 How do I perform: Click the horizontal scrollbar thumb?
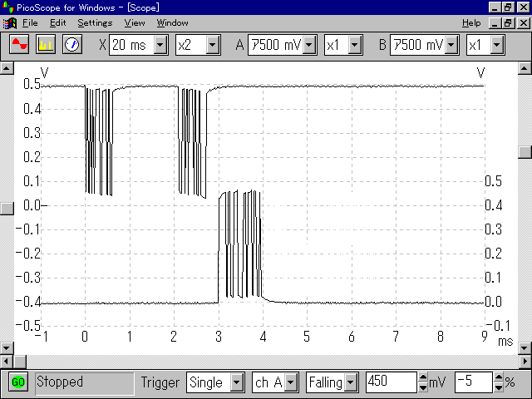pyautogui.click(x=20, y=361)
